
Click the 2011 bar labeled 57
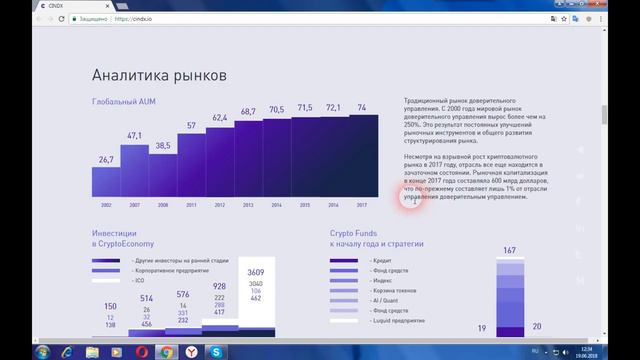click(x=191, y=165)
